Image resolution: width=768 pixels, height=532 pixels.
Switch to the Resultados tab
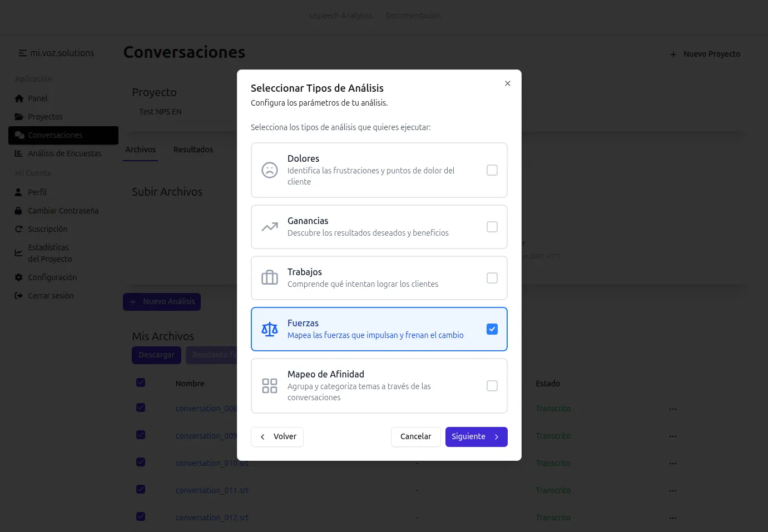tap(193, 150)
